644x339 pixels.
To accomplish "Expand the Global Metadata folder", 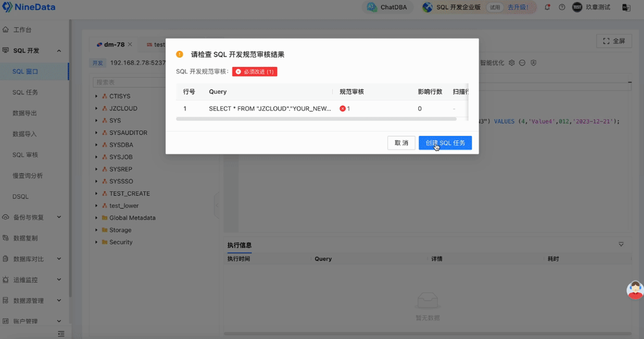I will point(96,218).
